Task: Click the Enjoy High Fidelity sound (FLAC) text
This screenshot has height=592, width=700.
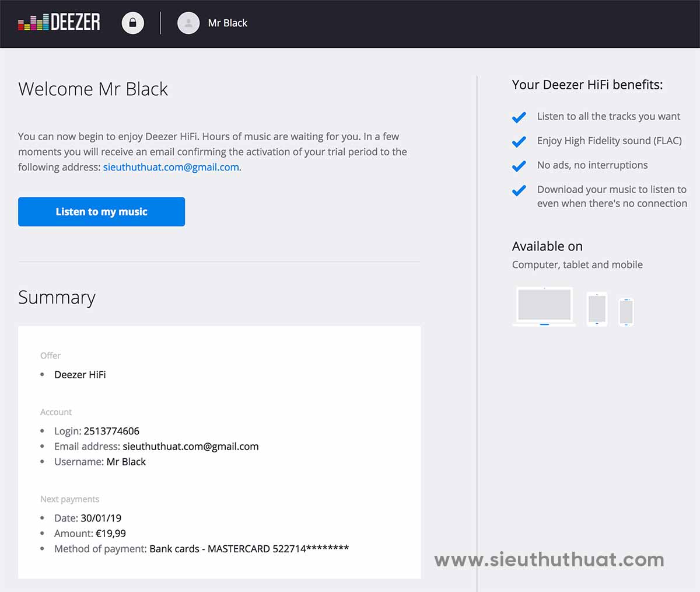Action: 609,141
